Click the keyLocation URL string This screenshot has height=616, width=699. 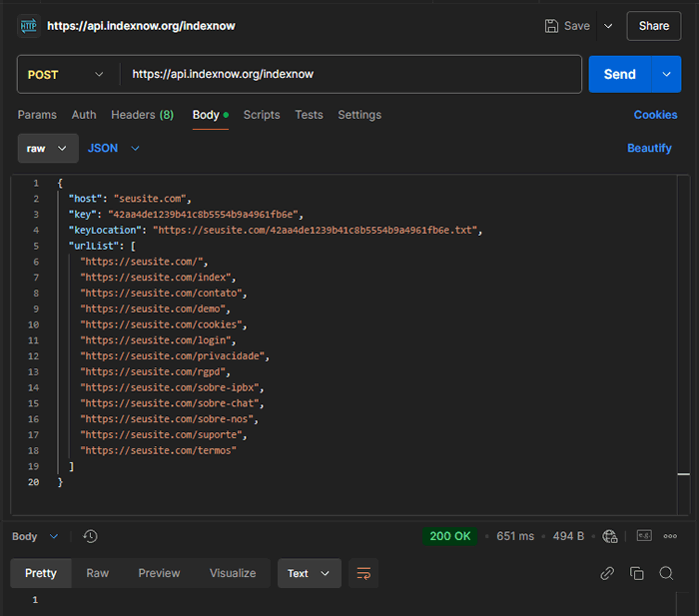[x=316, y=230]
